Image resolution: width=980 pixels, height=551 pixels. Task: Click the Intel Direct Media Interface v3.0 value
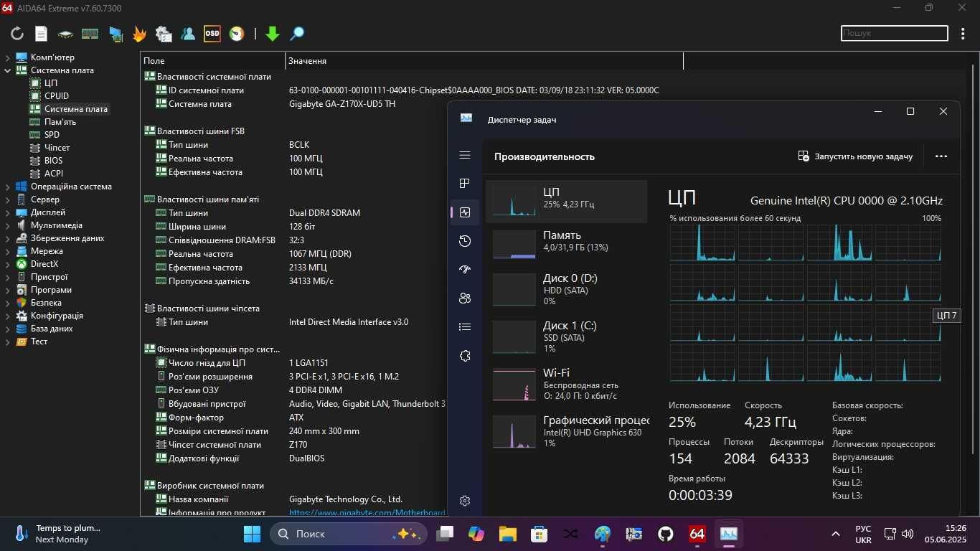click(x=349, y=322)
